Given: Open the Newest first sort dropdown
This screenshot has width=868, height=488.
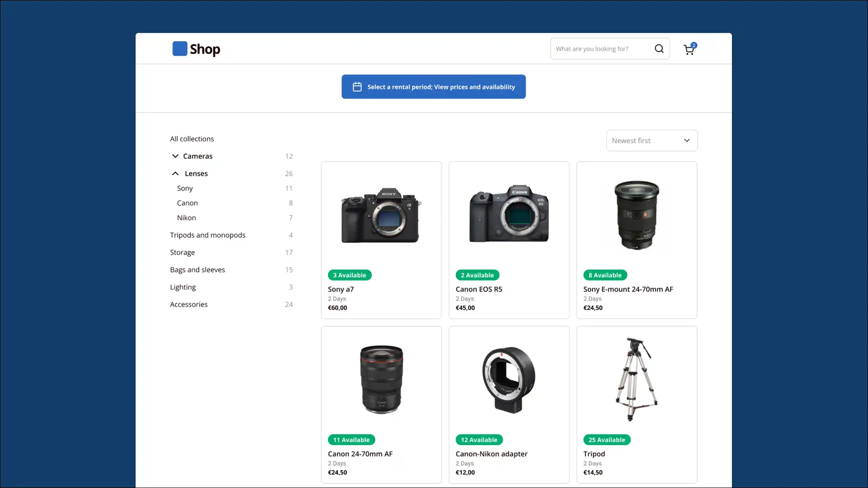Looking at the screenshot, I should [651, 141].
